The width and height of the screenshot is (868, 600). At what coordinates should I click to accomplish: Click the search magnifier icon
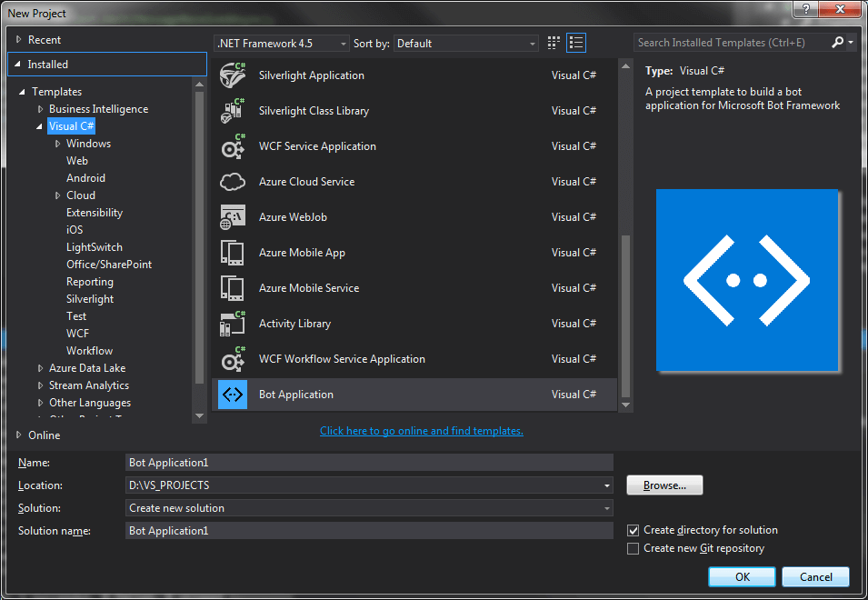[x=838, y=42]
